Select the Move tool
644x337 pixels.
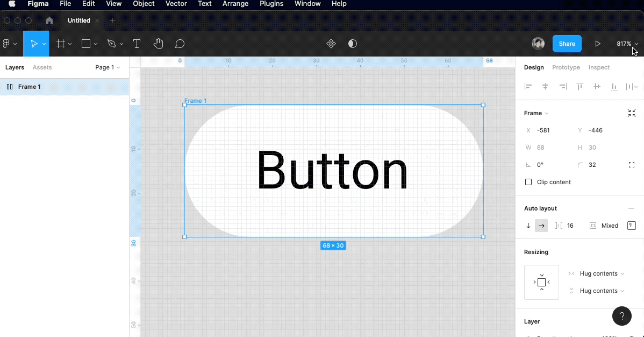pos(34,44)
